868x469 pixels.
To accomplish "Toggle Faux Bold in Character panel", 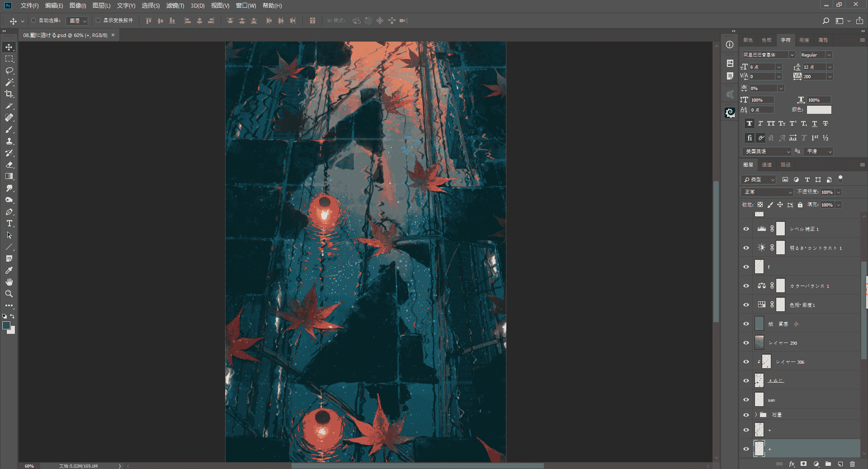I will pyautogui.click(x=750, y=123).
